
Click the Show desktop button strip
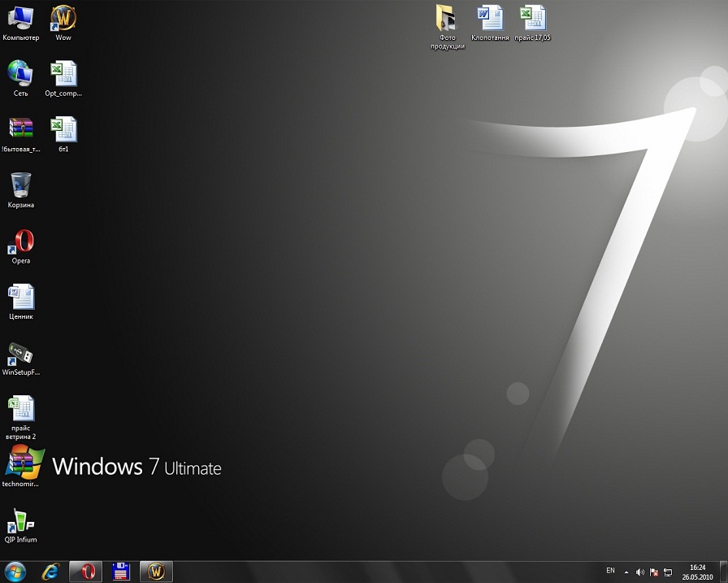coord(724,572)
